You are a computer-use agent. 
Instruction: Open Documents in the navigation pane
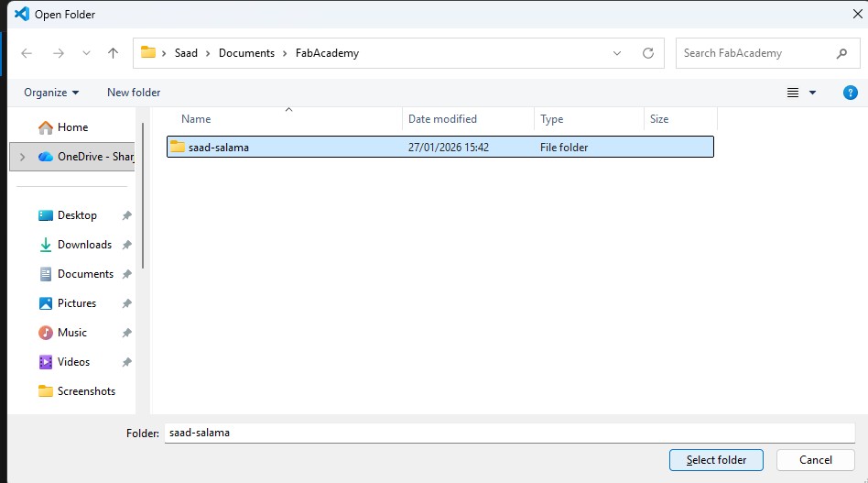tap(76, 274)
